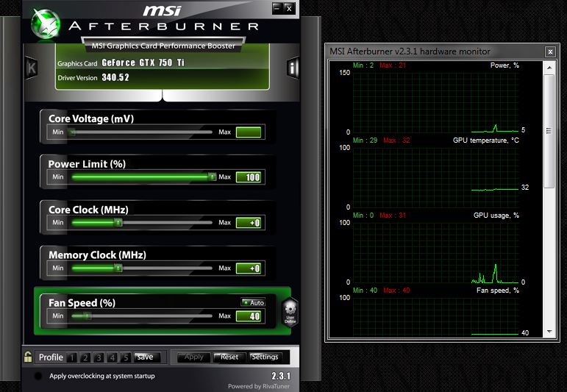
Task: Open the fan User Define gear icon
Action: click(290, 312)
